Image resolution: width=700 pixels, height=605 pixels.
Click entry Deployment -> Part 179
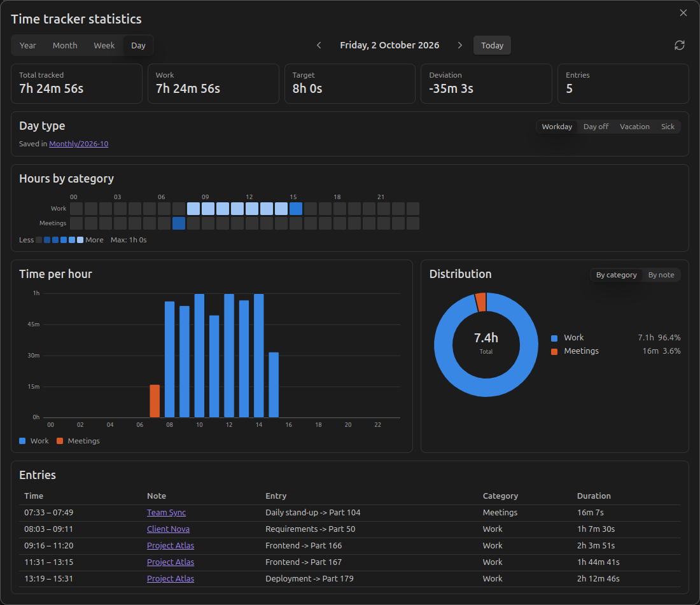(309, 579)
